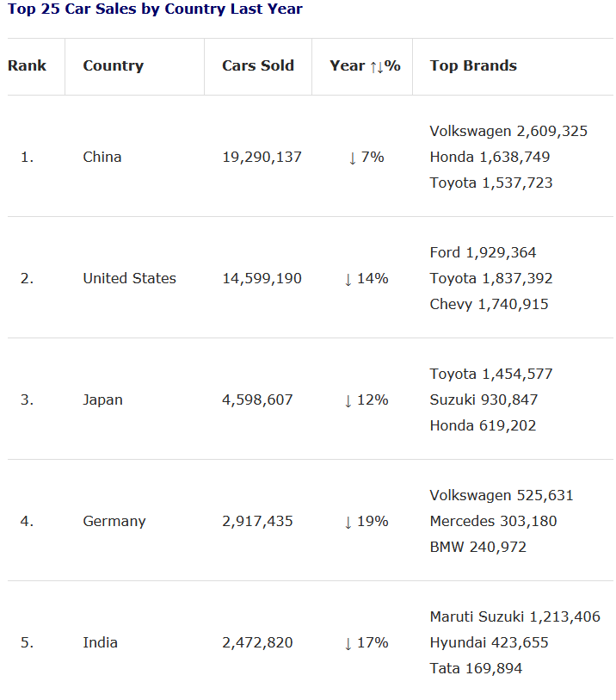Select the United States country cell
Image resolution: width=616 pixels, height=700 pixels.
(x=129, y=278)
